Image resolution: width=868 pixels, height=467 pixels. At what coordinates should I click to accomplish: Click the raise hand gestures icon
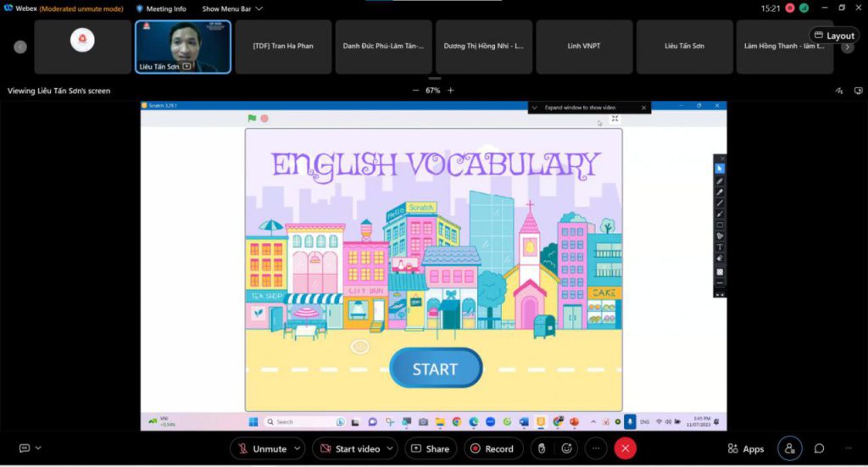(542, 448)
